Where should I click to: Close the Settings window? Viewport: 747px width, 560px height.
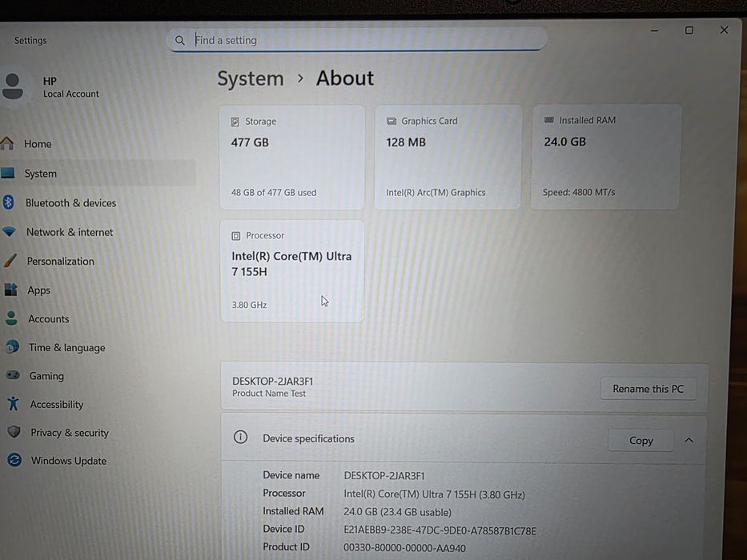pyautogui.click(x=724, y=30)
